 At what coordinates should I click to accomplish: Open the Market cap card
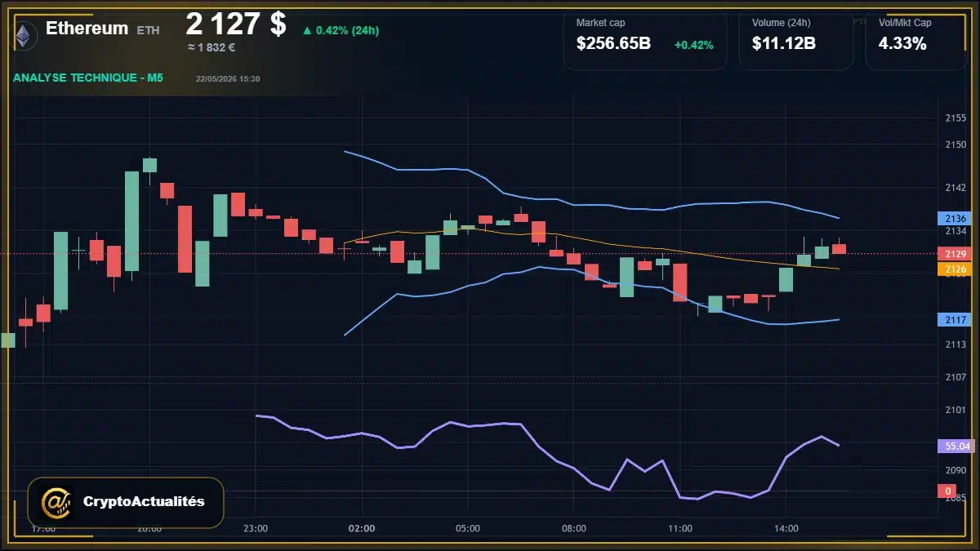[x=645, y=39]
